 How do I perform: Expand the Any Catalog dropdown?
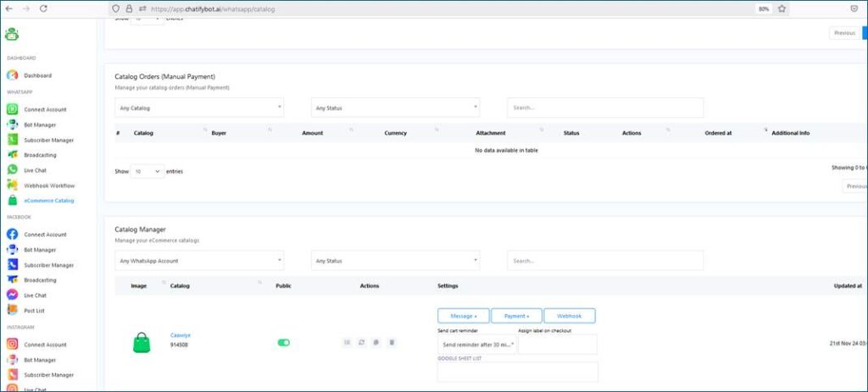pyautogui.click(x=199, y=108)
